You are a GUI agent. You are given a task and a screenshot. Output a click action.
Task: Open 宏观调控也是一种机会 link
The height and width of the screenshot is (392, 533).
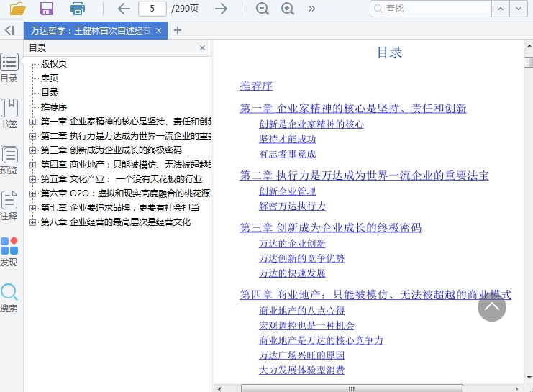(306, 325)
